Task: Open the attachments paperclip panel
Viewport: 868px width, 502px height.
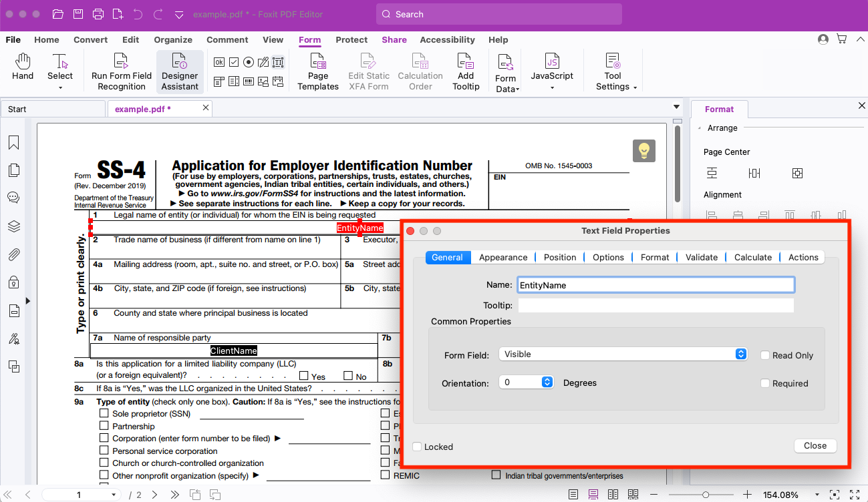Action: tap(13, 254)
